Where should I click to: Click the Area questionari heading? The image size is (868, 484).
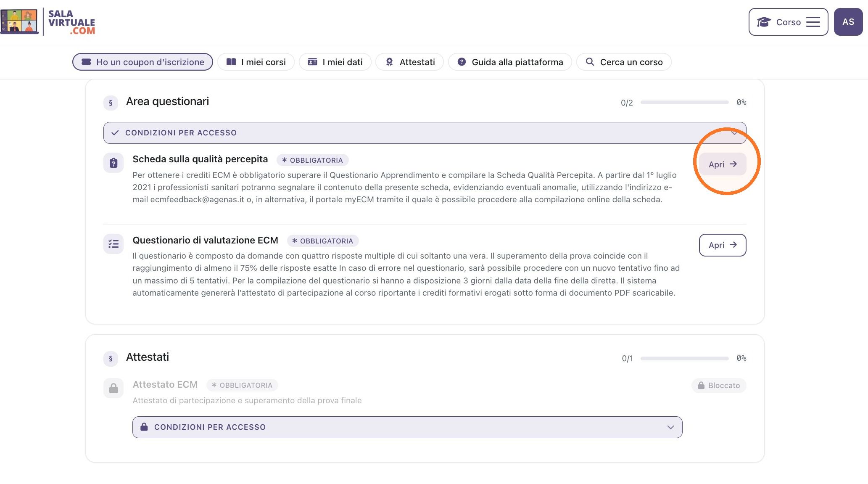click(167, 102)
